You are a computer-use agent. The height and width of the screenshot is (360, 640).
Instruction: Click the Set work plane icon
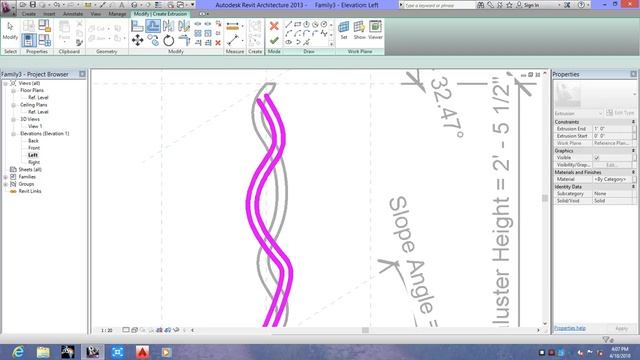pyautogui.click(x=344, y=30)
